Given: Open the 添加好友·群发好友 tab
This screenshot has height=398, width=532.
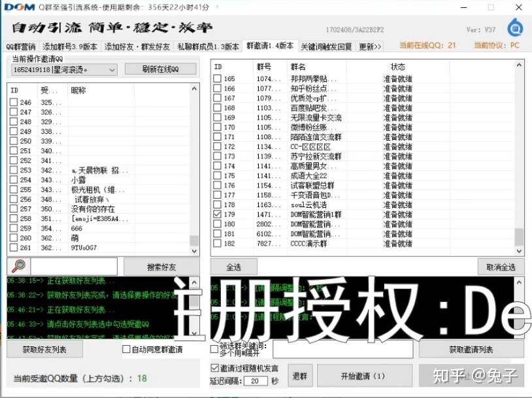Looking at the screenshot, I should (x=137, y=46).
